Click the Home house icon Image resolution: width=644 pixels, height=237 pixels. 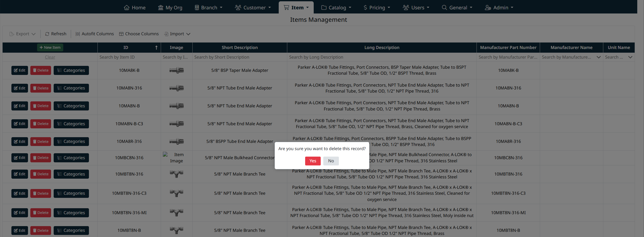[x=127, y=8]
